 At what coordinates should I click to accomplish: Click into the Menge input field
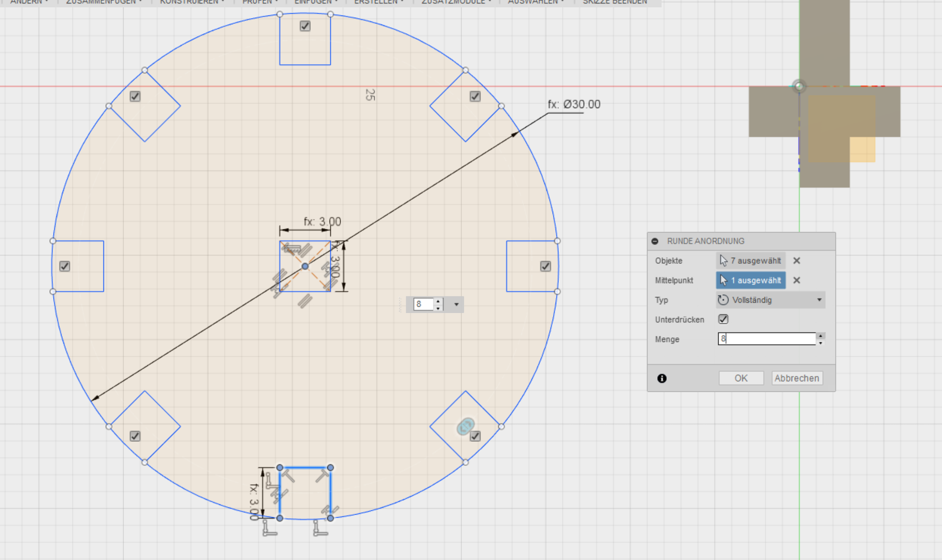click(x=766, y=339)
